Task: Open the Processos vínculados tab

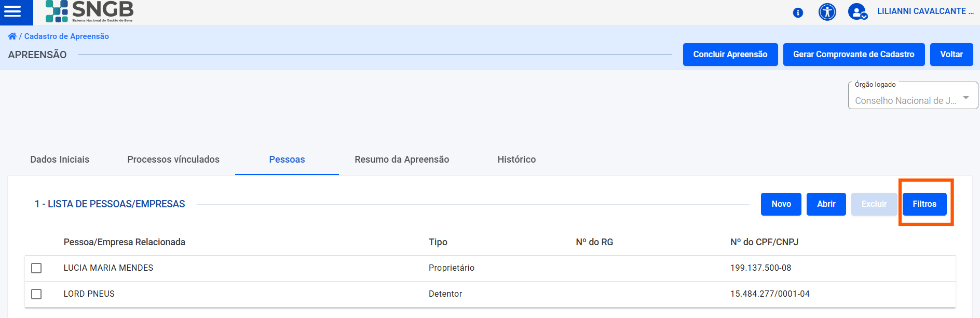Action: (x=173, y=160)
